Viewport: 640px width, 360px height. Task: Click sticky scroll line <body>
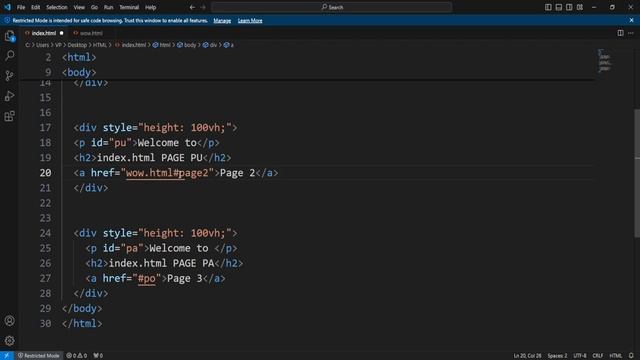coord(79,72)
